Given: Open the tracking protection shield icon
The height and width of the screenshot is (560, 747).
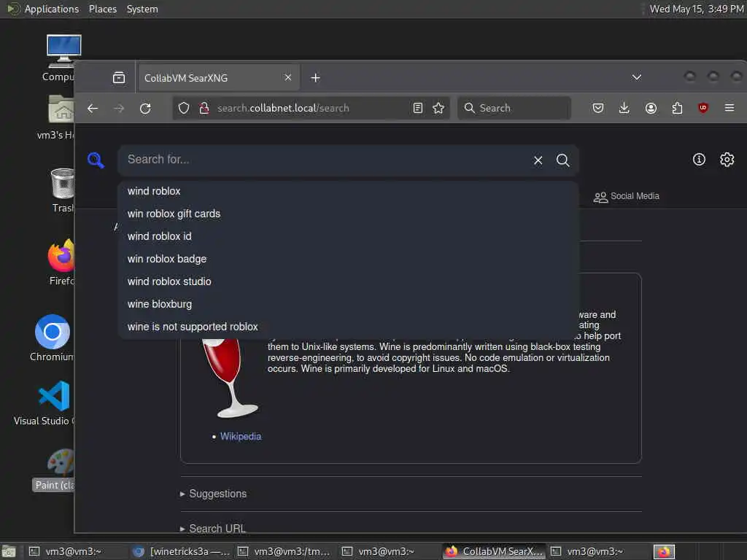Looking at the screenshot, I should point(183,108).
